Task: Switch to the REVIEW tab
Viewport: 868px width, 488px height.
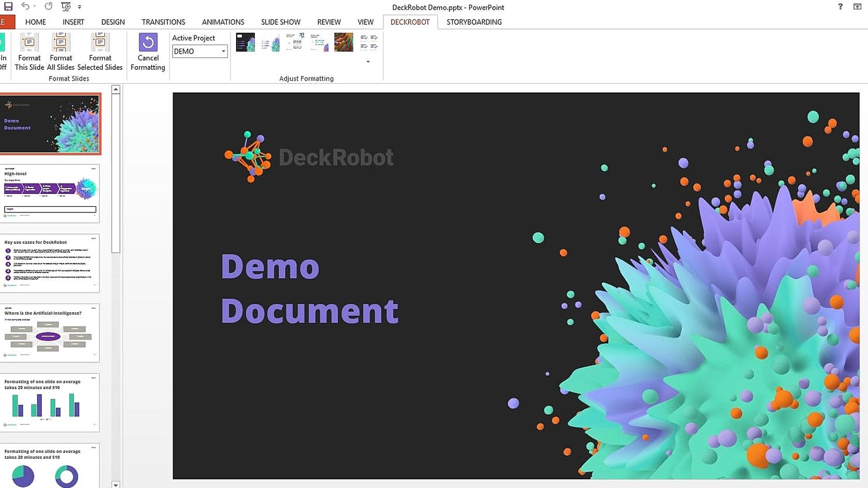Action: (329, 22)
